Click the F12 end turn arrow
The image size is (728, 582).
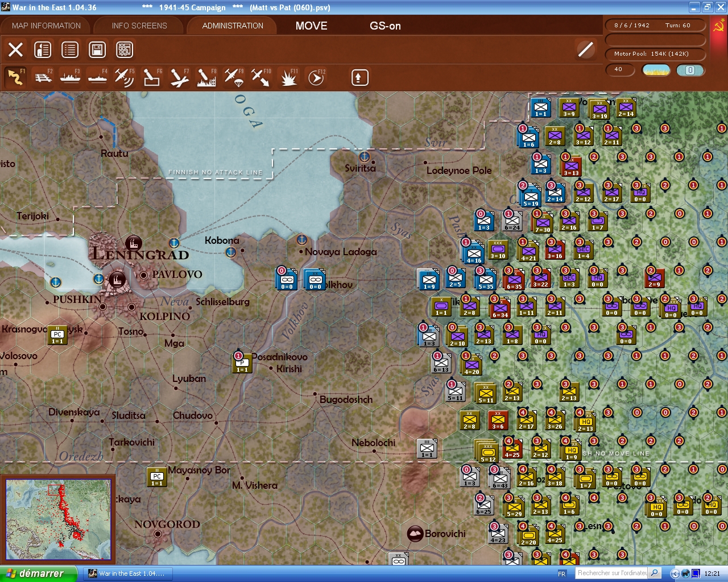316,77
